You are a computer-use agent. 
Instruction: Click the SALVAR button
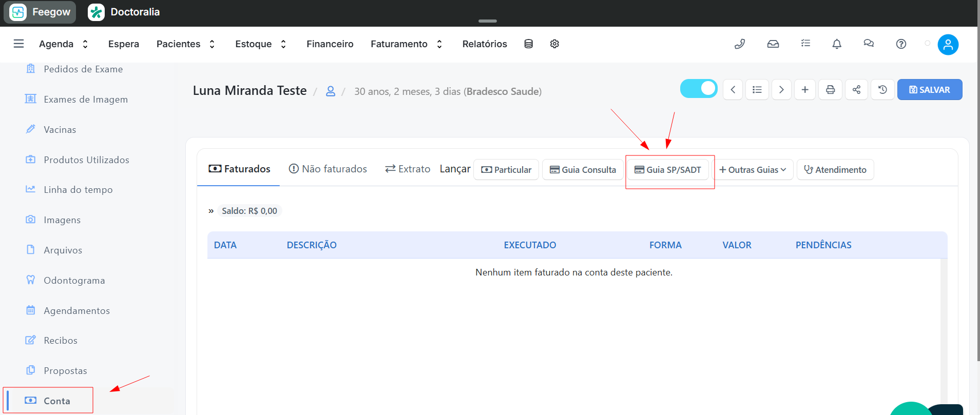pyautogui.click(x=929, y=90)
